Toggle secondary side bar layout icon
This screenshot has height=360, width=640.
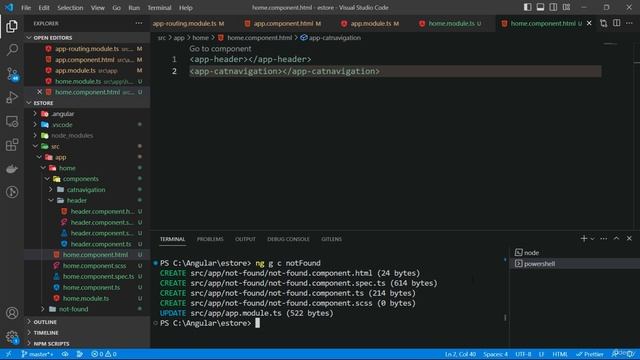(553, 7)
